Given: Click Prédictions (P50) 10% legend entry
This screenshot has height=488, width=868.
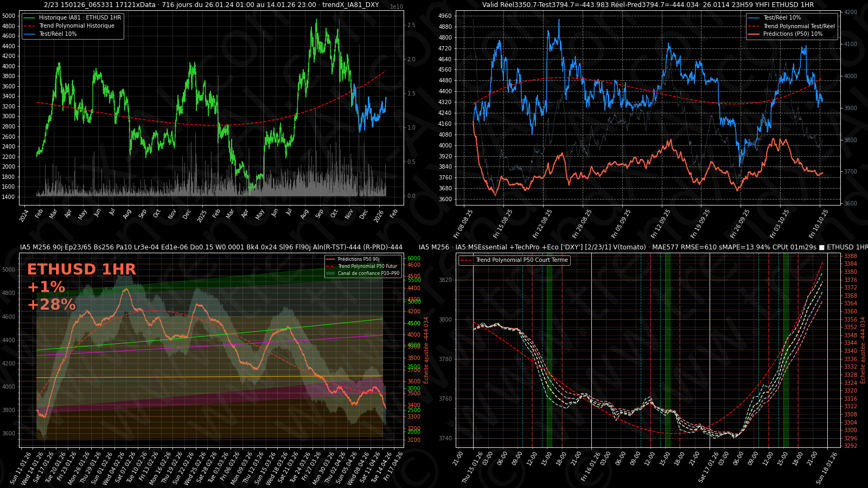Looking at the screenshot, I should point(793,34).
